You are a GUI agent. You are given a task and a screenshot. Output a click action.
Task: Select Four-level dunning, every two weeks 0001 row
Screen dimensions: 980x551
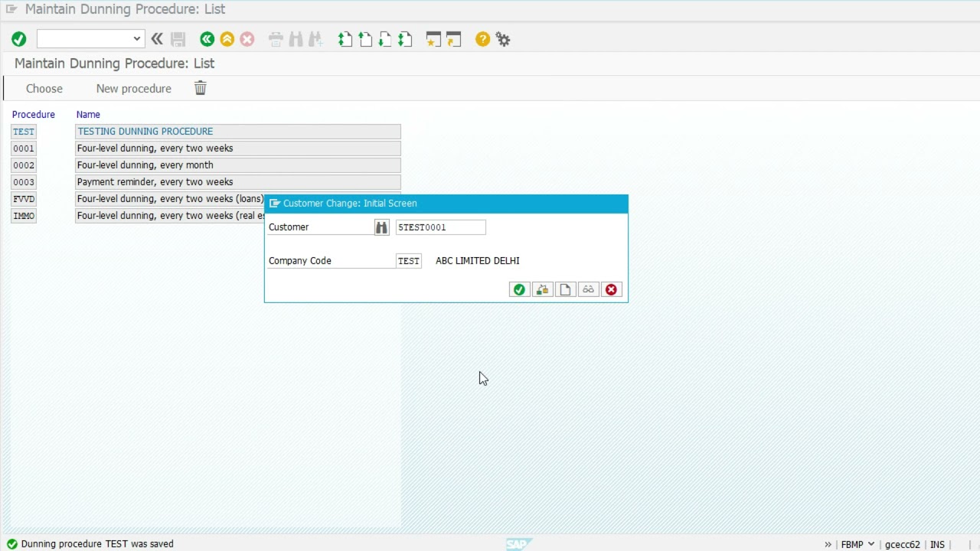(x=238, y=148)
